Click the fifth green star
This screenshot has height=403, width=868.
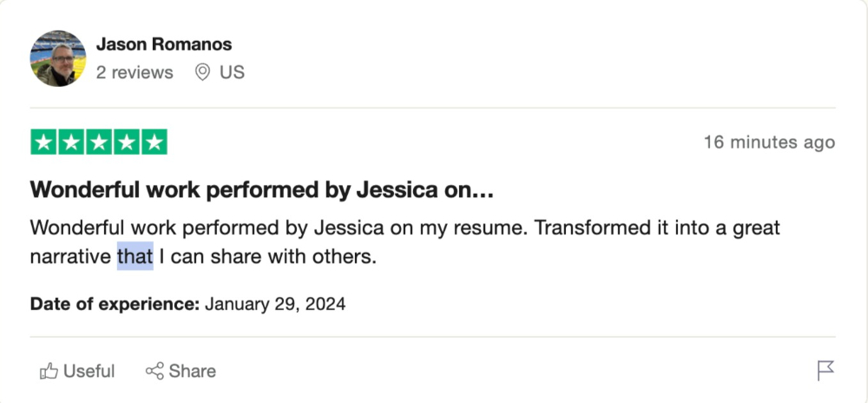click(x=155, y=142)
